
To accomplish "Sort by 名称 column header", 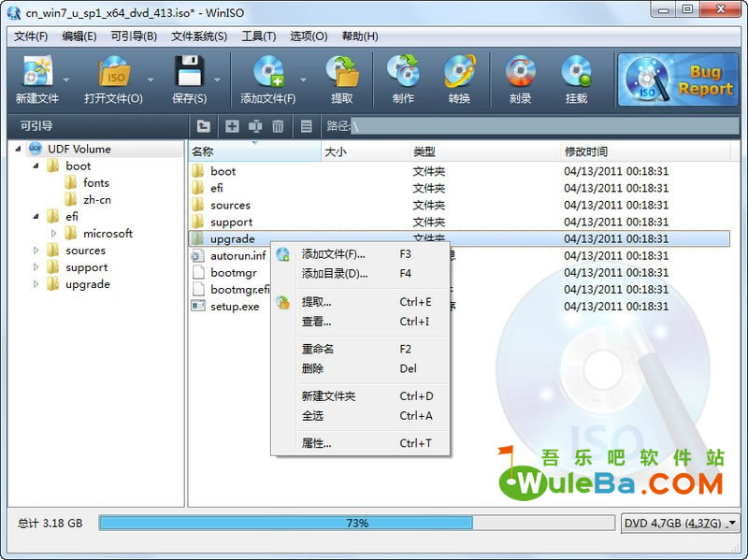I will click(254, 151).
